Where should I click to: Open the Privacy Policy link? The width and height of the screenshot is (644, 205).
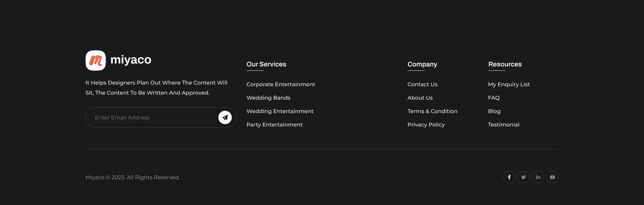point(426,125)
